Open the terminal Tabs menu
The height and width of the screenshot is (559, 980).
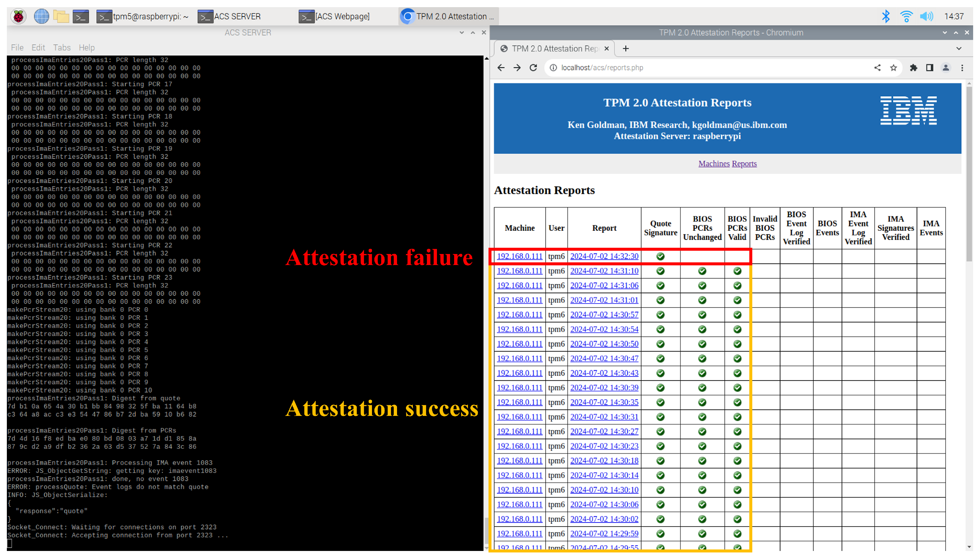point(61,48)
